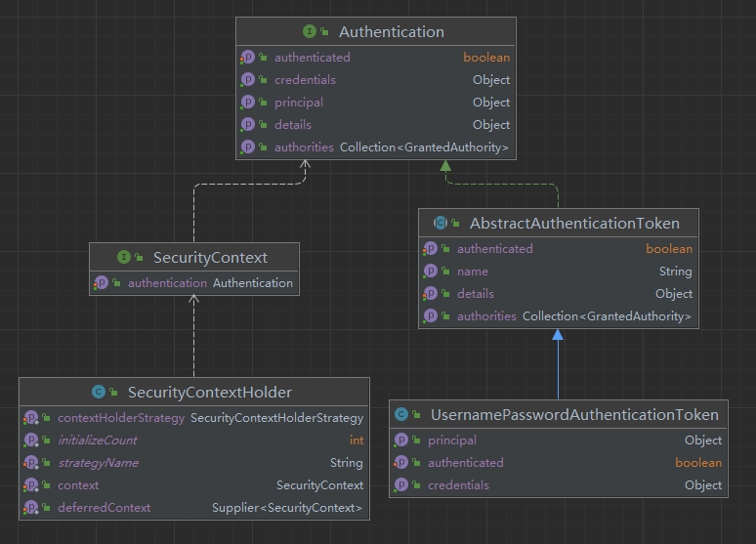
Task: Click the Supplier<SecurityContext> type label
Action: pyautogui.click(x=287, y=508)
